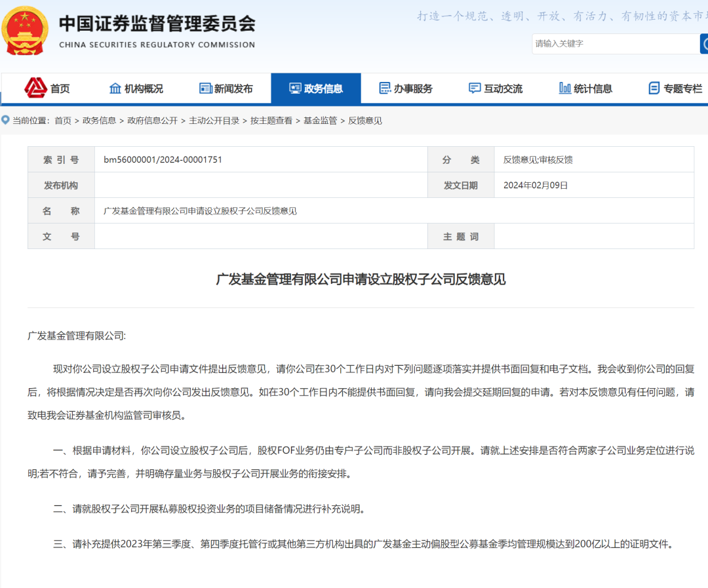Click 政务信息 breadcrumb link

tap(100, 121)
